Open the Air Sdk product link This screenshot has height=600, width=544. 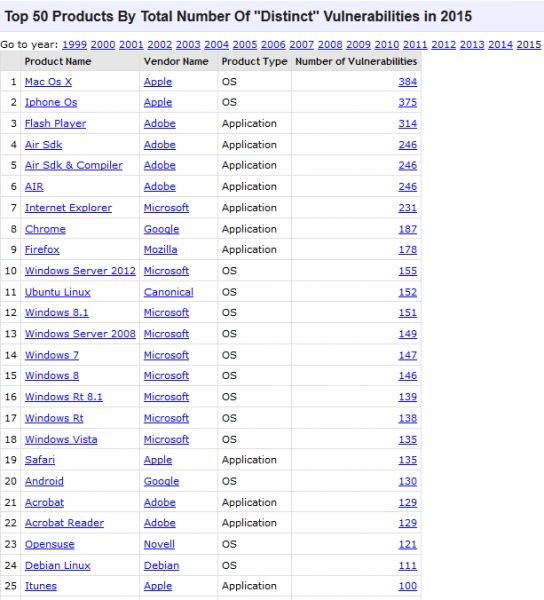(x=43, y=145)
